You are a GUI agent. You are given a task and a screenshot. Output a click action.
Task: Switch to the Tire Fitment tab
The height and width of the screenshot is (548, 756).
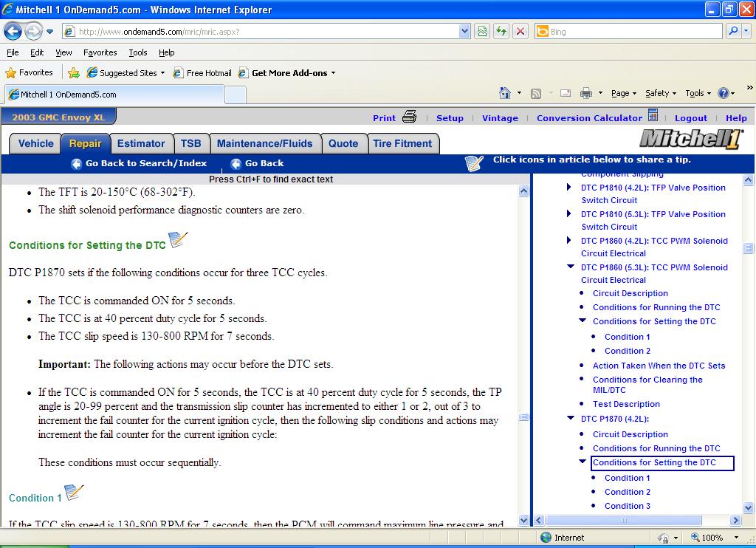pos(402,144)
